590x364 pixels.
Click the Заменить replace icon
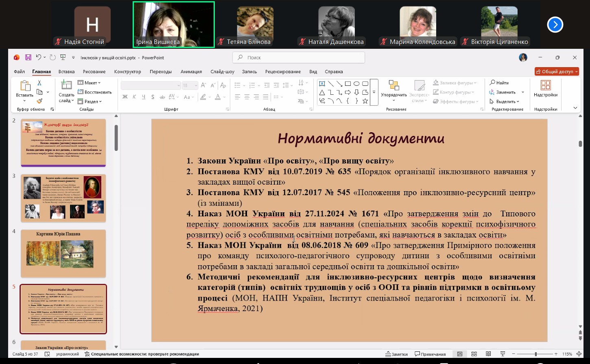click(x=503, y=92)
